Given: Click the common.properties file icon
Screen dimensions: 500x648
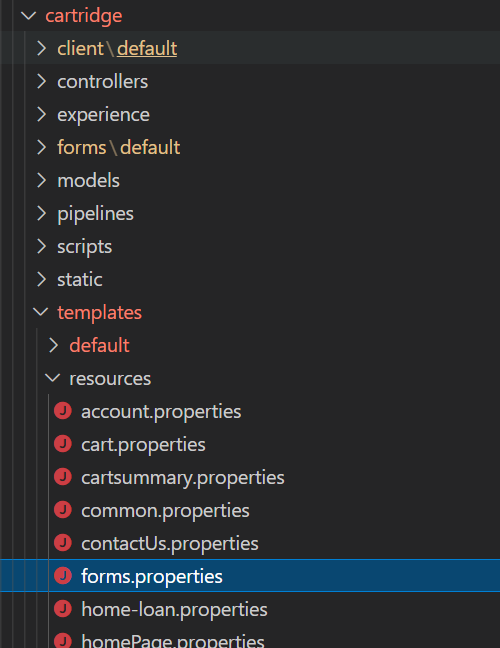Looking at the screenshot, I should tap(63, 510).
